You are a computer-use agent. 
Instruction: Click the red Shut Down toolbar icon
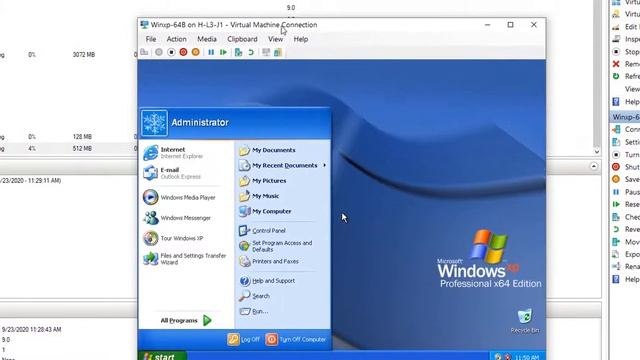coord(183,52)
